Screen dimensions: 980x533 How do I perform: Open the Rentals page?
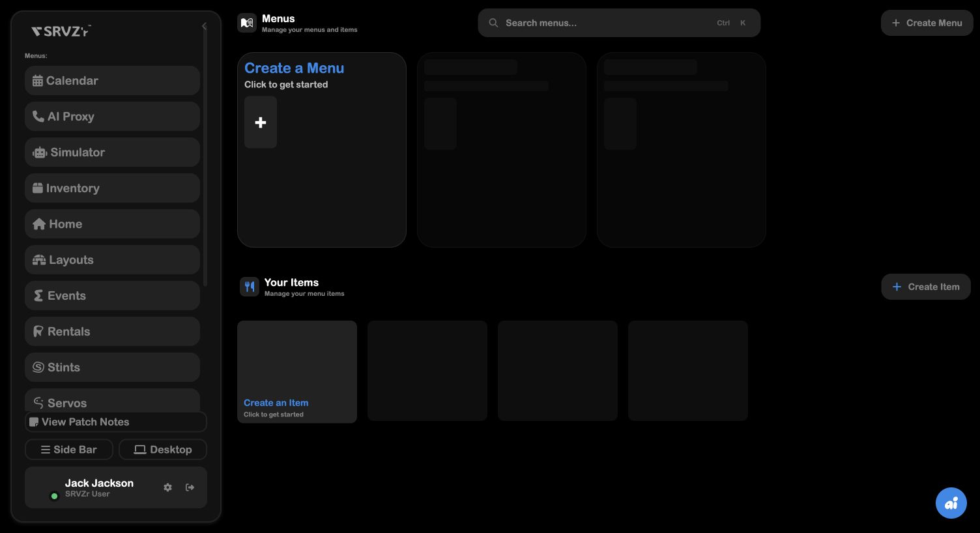coord(112,332)
